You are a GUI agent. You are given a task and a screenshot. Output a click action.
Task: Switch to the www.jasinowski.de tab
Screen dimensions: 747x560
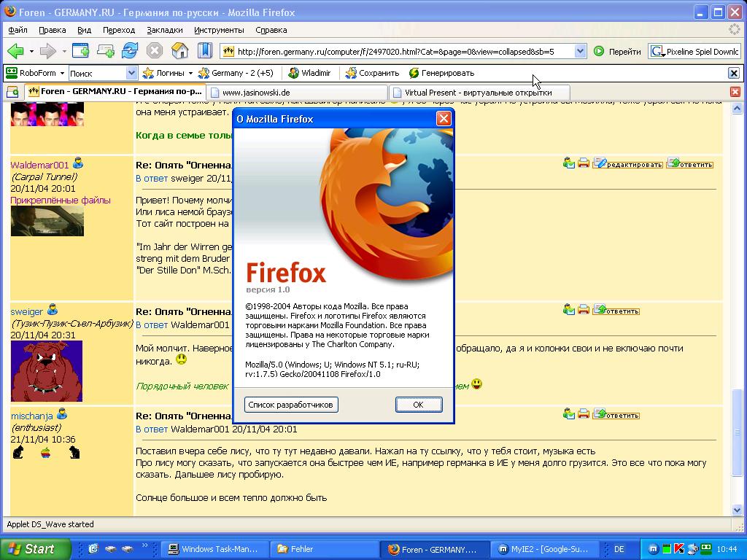[x=296, y=93]
